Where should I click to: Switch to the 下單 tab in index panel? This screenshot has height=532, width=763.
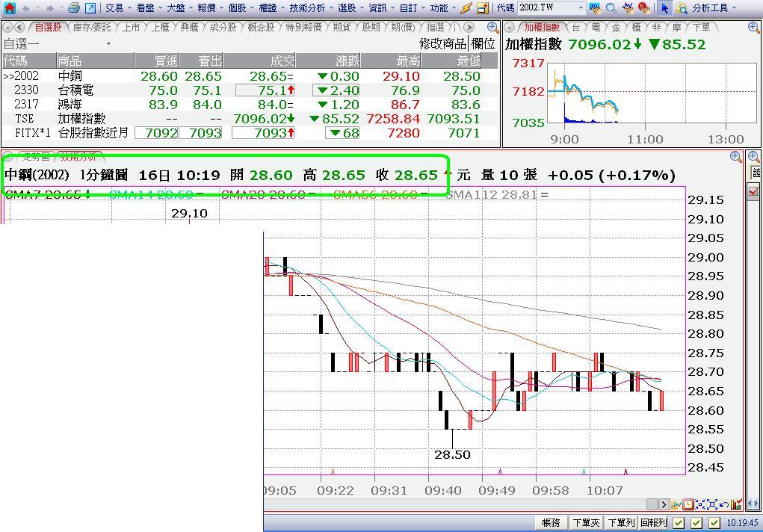[701, 27]
